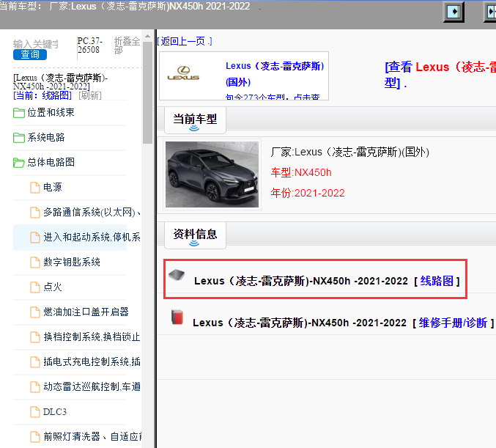This screenshot has width=496, height=448.
Task: Open the DLC3 document
Action: click(55, 411)
